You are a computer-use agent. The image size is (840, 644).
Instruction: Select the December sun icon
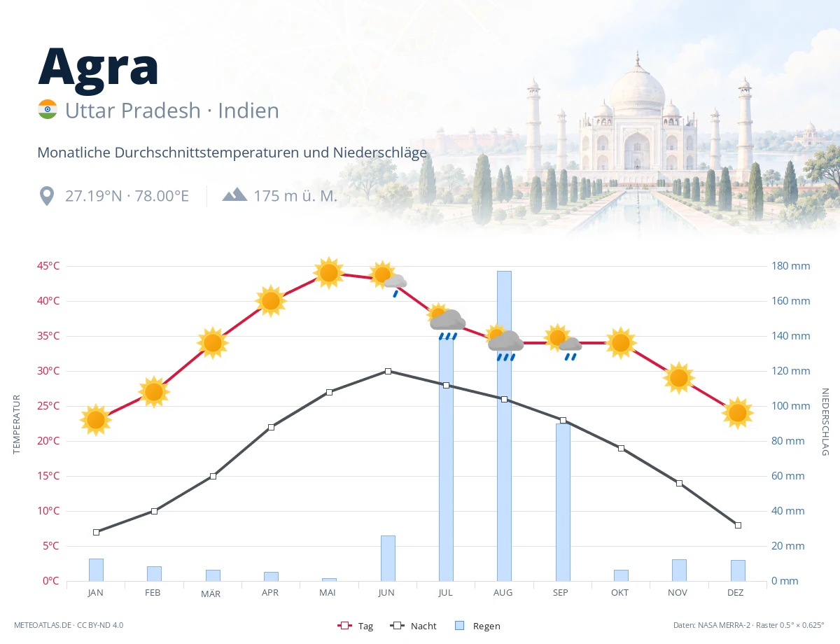pyautogui.click(x=738, y=413)
